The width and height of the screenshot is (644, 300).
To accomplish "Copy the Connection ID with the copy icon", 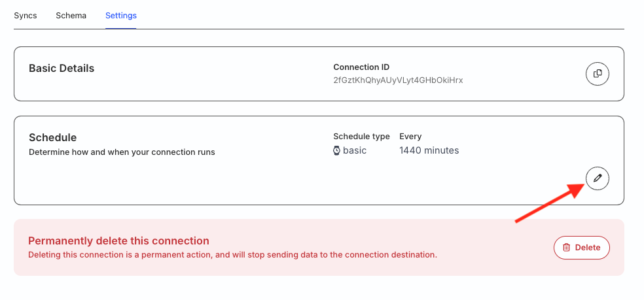I will coord(597,74).
